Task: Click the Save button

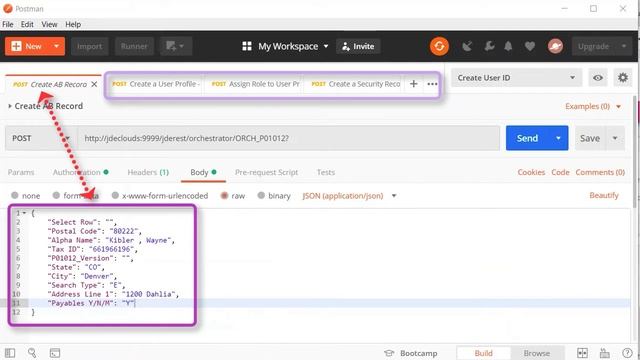Action: pos(590,138)
